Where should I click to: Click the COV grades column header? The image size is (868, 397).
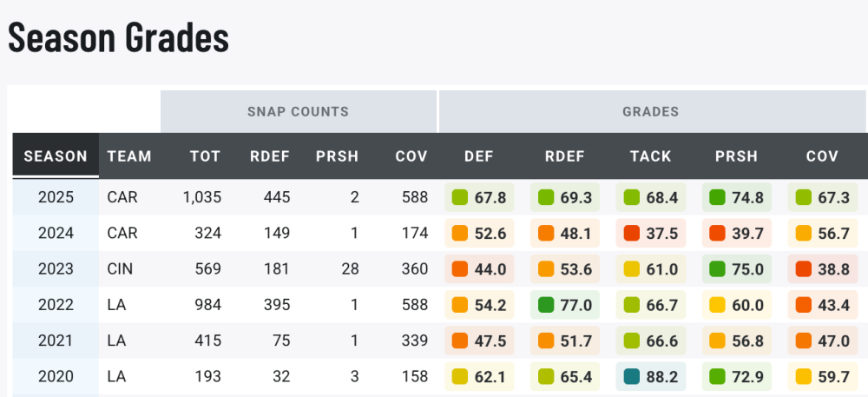822,156
